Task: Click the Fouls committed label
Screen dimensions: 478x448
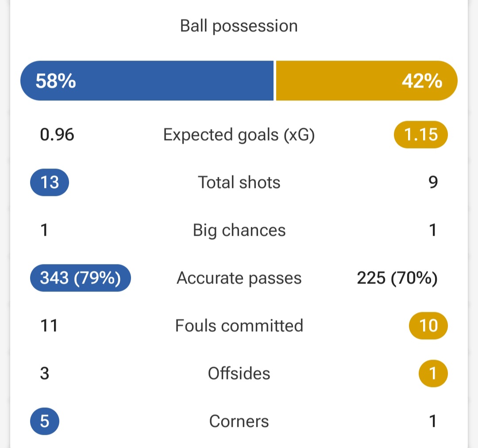Action: (x=239, y=325)
